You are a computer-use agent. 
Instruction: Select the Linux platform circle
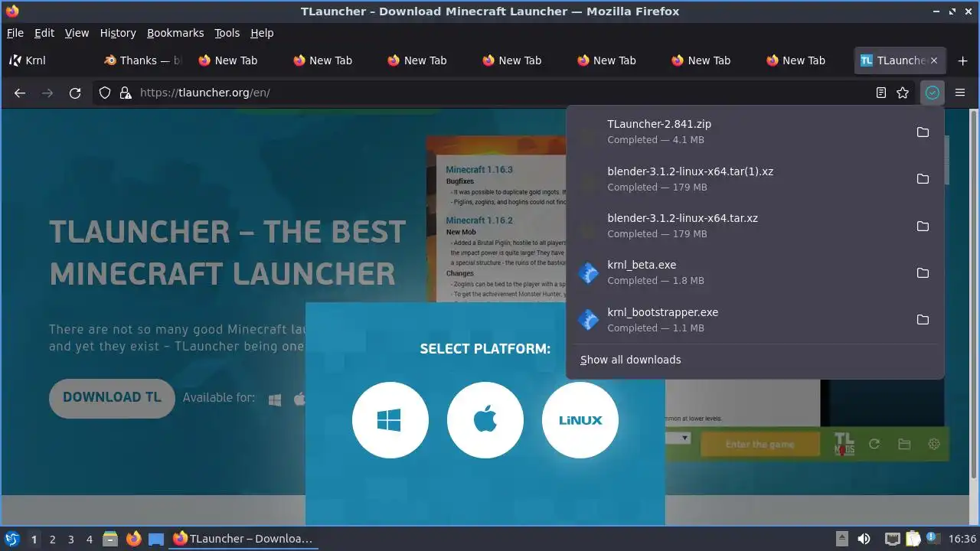[x=580, y=420]
